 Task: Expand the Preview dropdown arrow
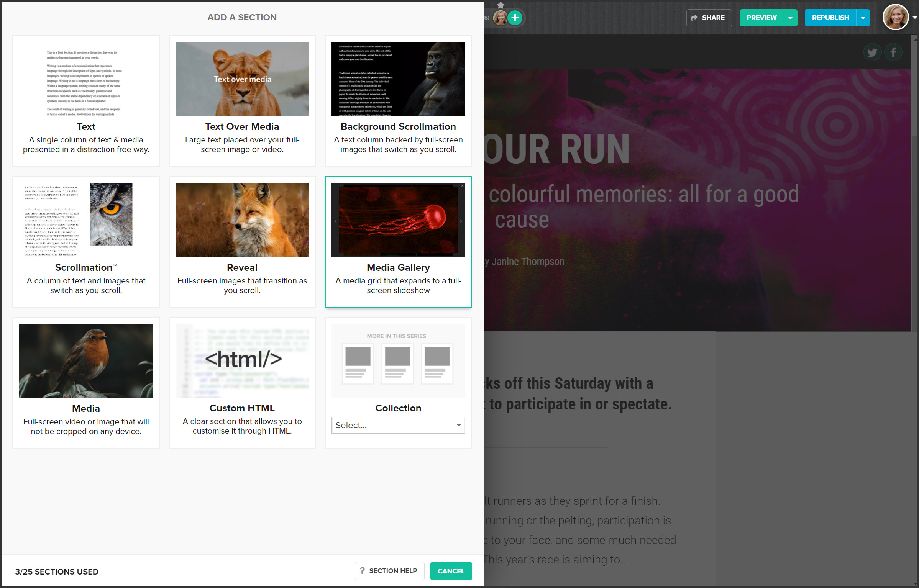click(x=790, y=18)
